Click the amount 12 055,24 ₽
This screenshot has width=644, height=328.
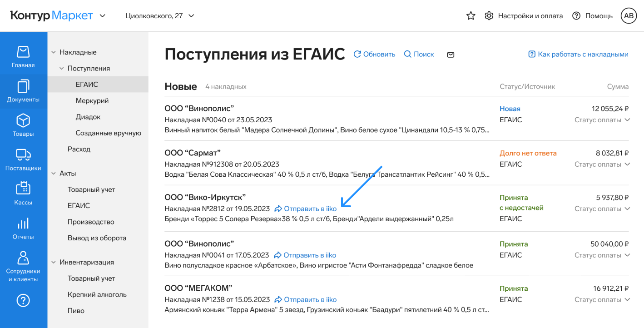tap(610, 109)
